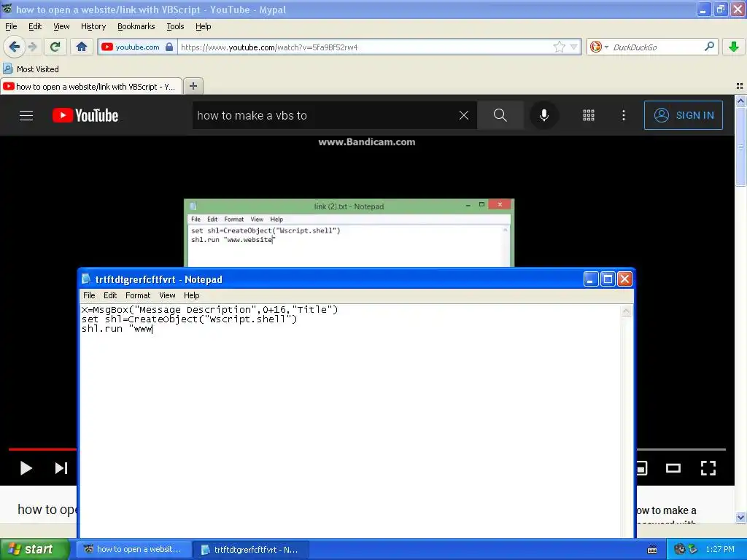
Task: List all tabs icon at tab bar end
Action: [740, 86]
